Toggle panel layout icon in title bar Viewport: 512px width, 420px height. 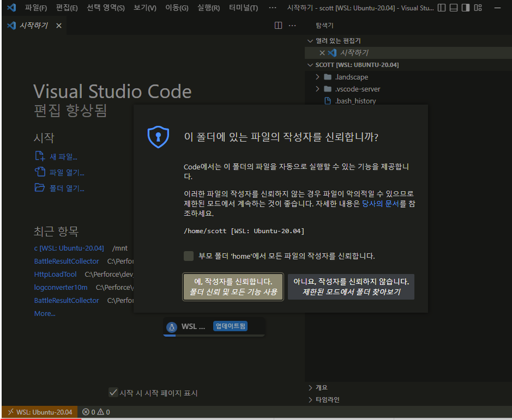[454, 8]
